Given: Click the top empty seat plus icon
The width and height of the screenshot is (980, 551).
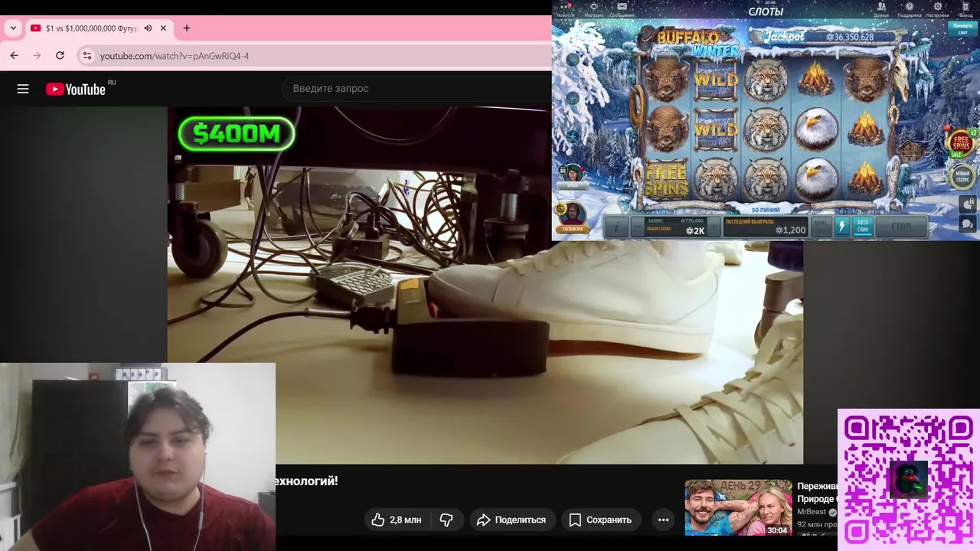Looking at the screenshot, I should click(x=573, y=60).
